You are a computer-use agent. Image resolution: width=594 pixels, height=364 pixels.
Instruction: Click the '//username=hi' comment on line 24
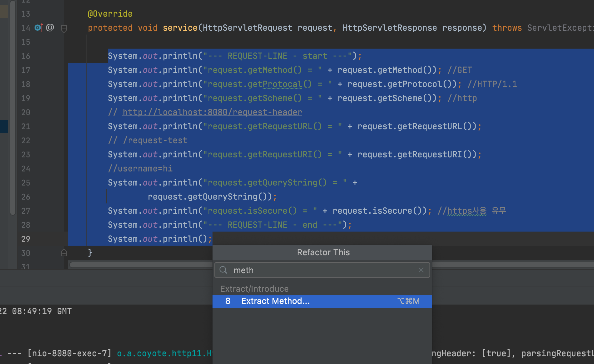[140, 169]
